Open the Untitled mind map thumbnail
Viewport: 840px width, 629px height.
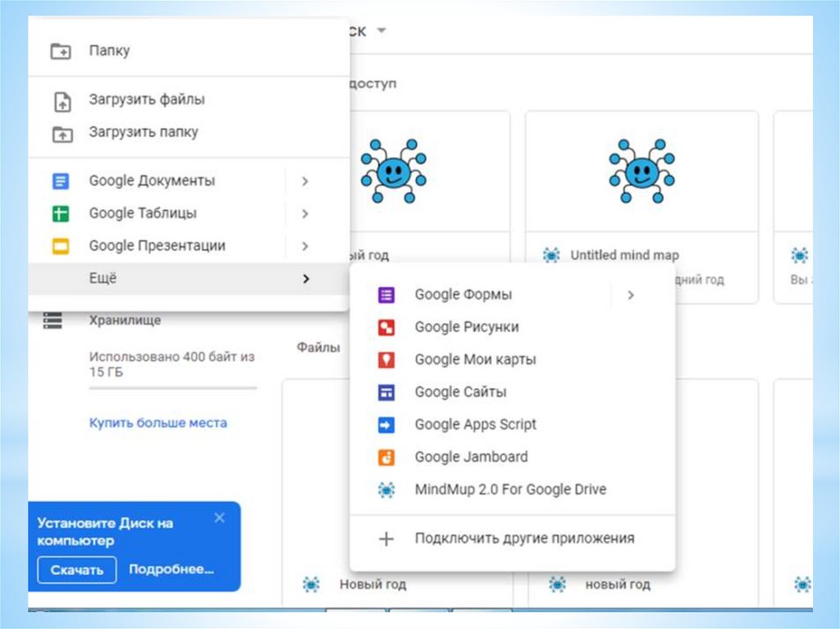tap(641, 172)
